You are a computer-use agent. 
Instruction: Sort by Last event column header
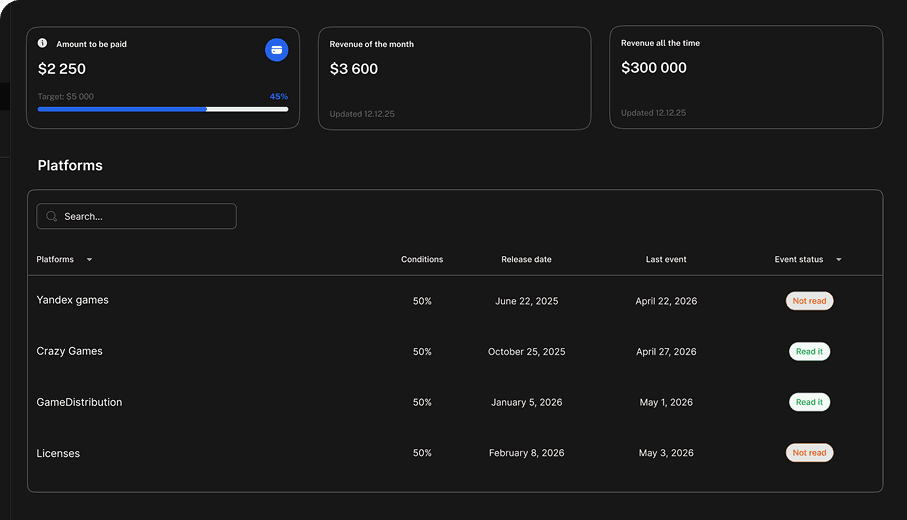[x=666, y=260]
